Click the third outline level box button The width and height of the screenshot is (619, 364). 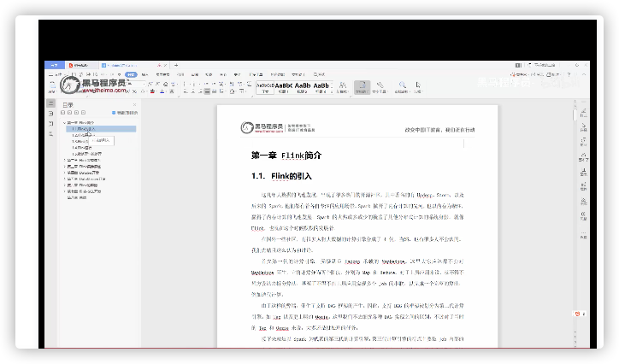pos(77,113)
